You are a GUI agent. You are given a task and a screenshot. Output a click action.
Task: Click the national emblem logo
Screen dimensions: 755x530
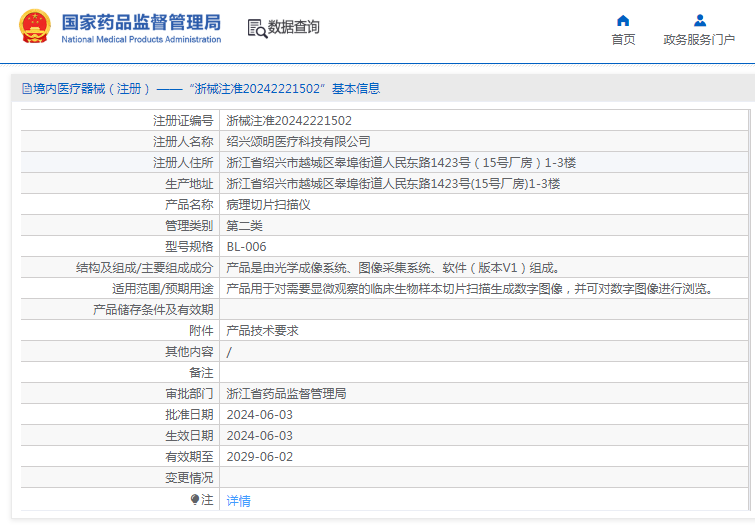35,26
